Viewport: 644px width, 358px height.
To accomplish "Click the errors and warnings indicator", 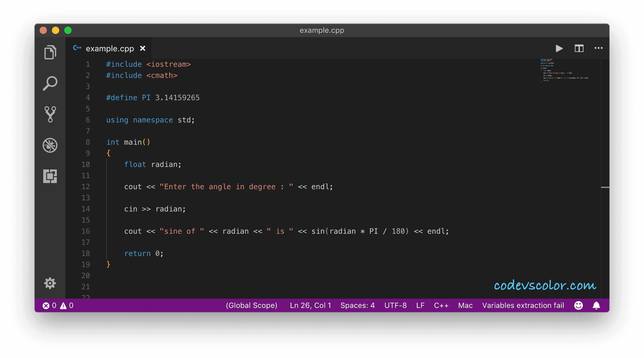I will pyautogui.click(x=58, y=305).
